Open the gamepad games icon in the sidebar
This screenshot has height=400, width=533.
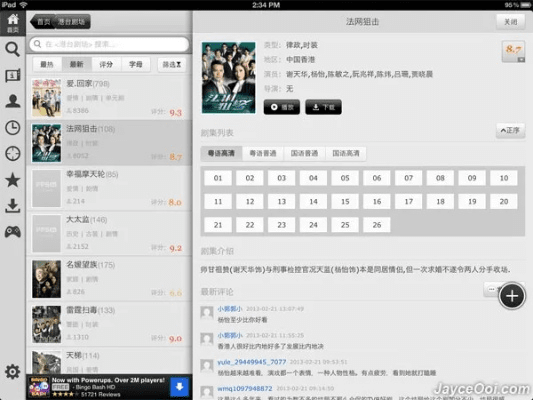[13, 232]
